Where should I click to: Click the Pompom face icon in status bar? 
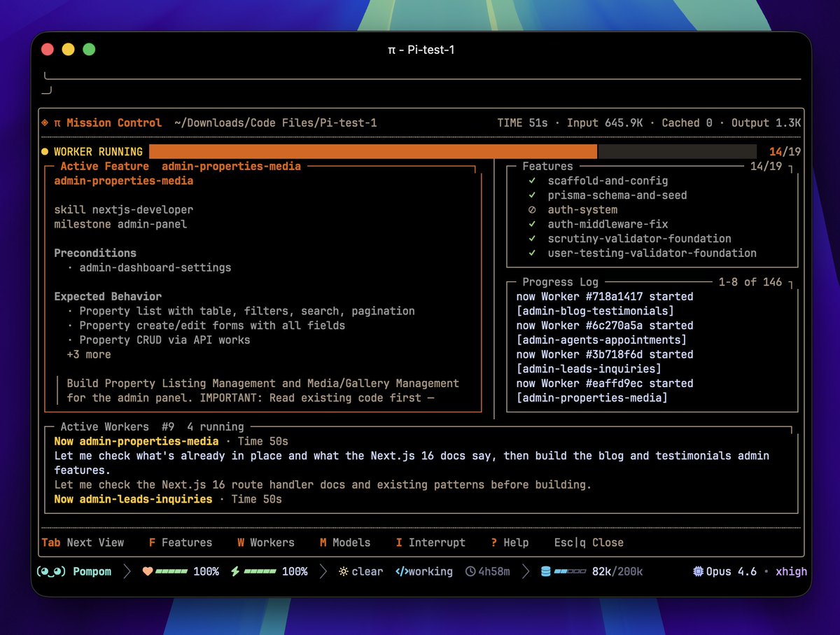[x=50, y=571]
